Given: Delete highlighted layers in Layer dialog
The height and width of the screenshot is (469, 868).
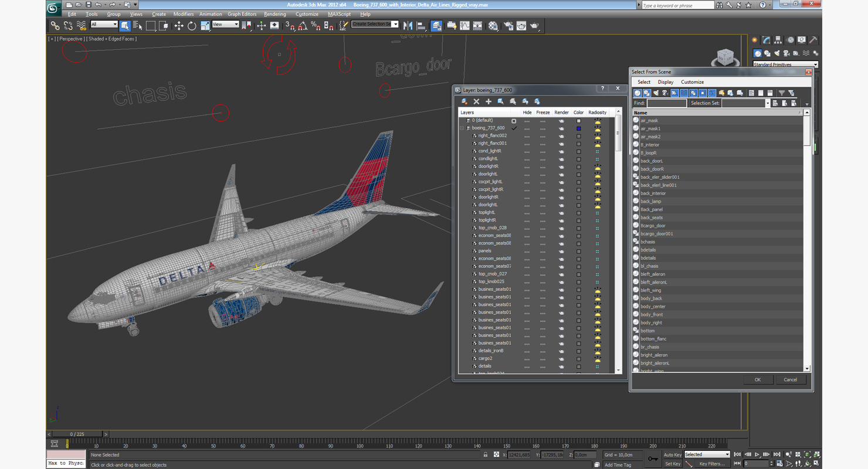Looking at the screenshot, I should [476, 101].
